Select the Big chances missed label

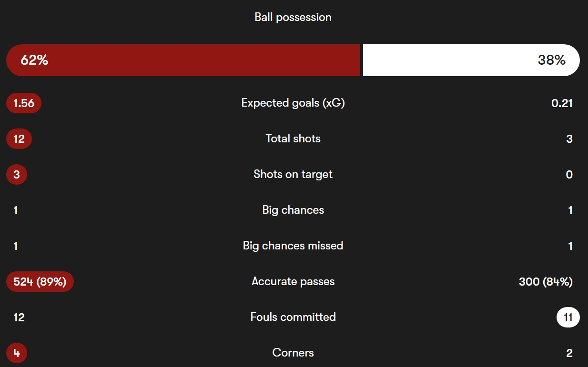click(293, 246)
